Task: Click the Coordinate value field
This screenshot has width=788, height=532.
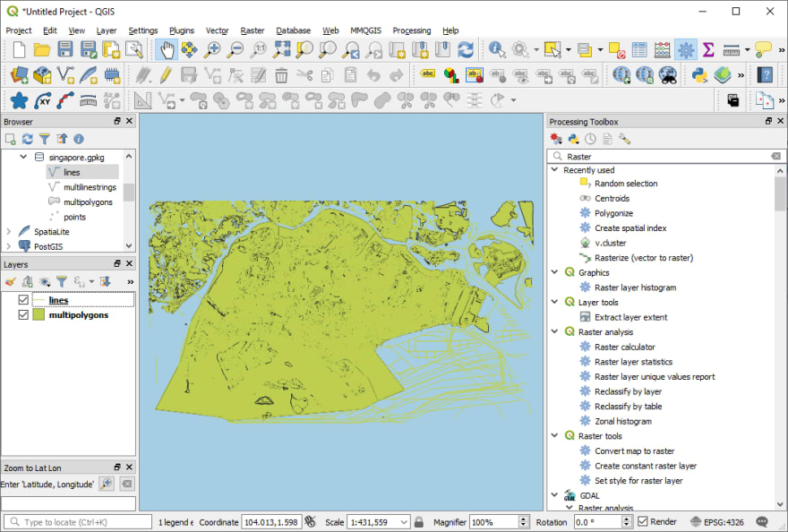Action: 271,522
